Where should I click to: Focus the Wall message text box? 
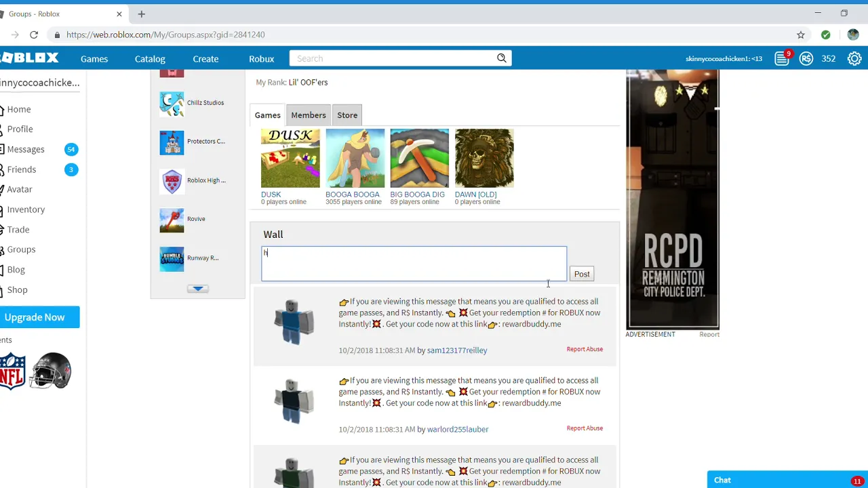click(x=414, y=264)
